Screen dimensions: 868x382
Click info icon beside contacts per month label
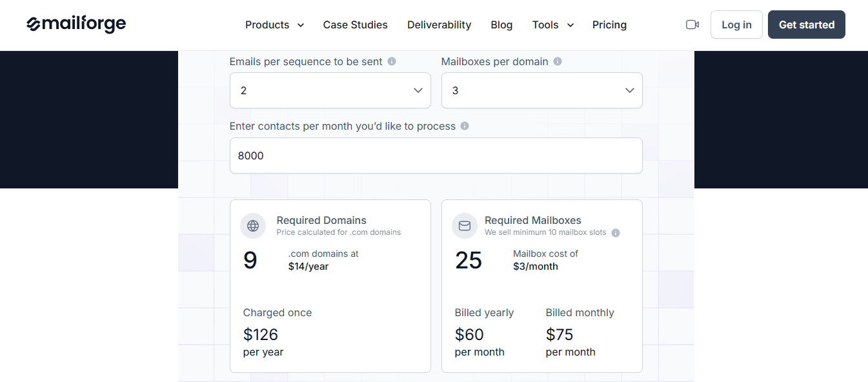click(465, 126)
